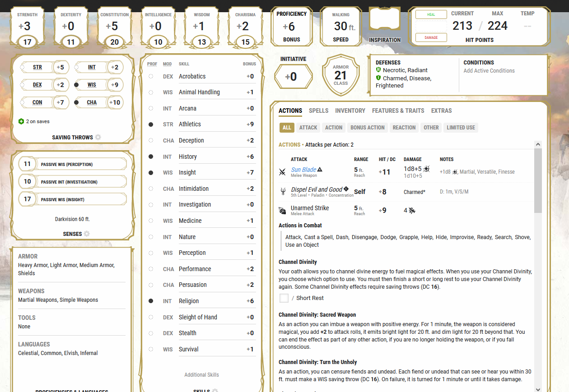Roll the Athletics skill +9 bonus
The height and width of the screenshot is (392, 569).
tap(250, 125)
